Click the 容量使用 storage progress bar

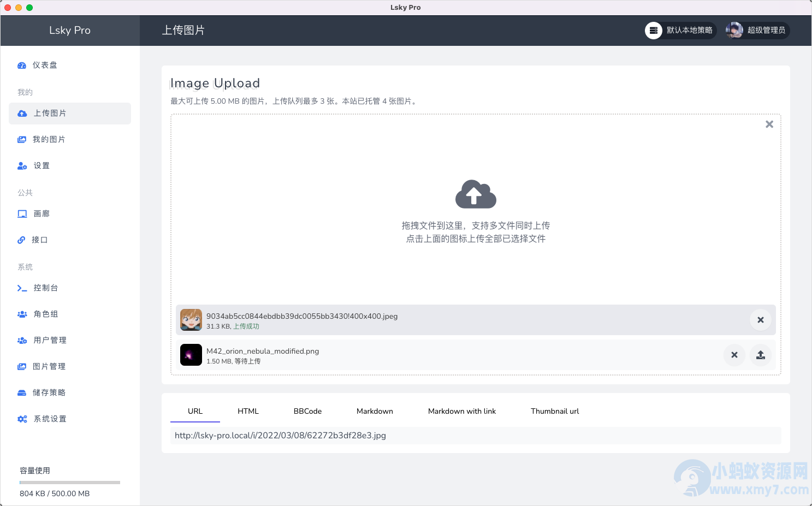[70, 483]
